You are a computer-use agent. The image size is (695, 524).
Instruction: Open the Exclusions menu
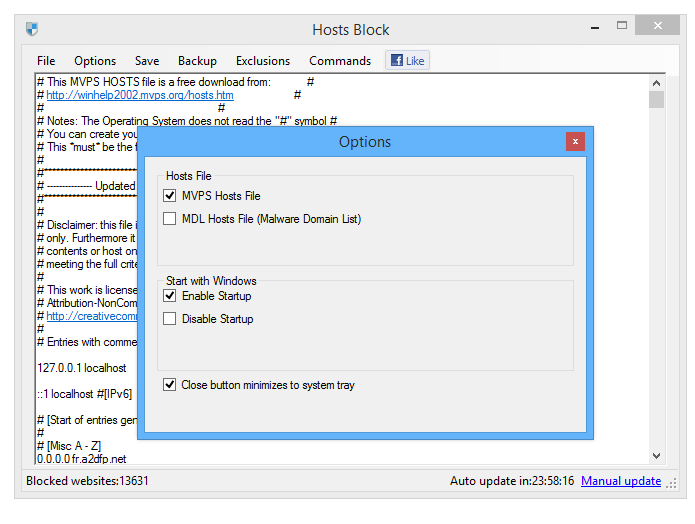point(263,61)
